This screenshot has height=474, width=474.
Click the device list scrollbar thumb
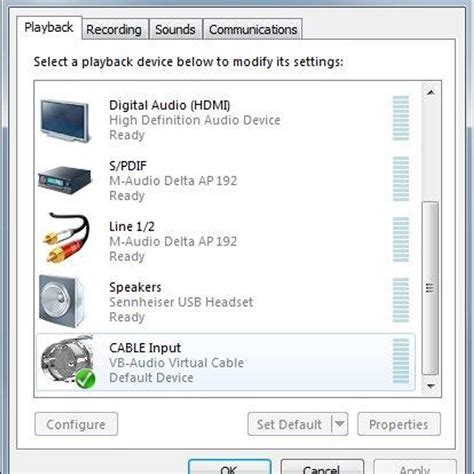coord(430,288)
